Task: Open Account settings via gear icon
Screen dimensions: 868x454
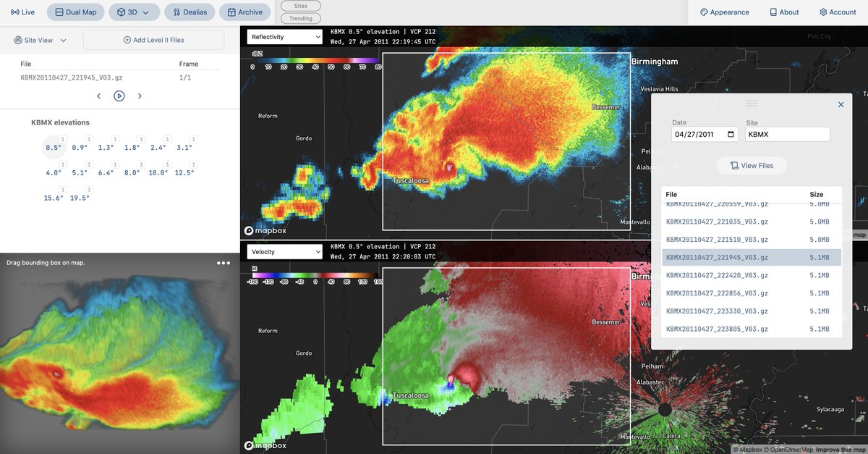Action: pyautogui.click(x=837, y=12)
